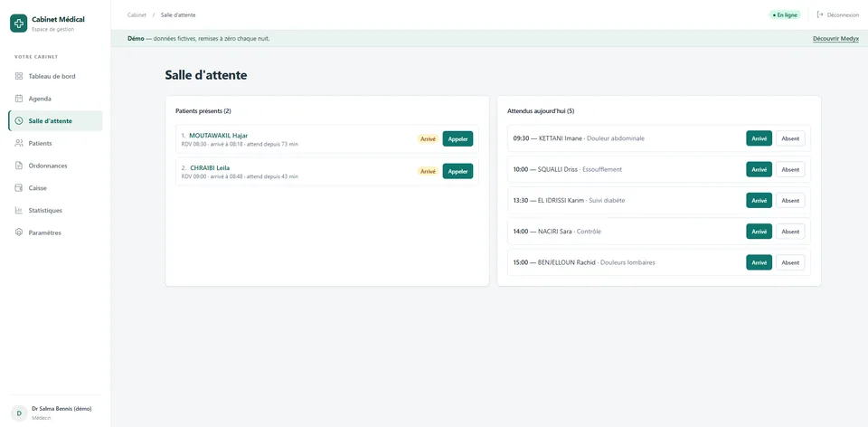Click the Agenda calendar icon

click(x=18, y=99)
